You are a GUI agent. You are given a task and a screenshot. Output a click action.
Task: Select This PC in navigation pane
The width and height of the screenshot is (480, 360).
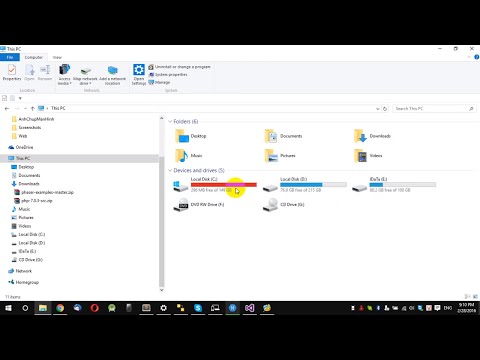tap(23, 158)
